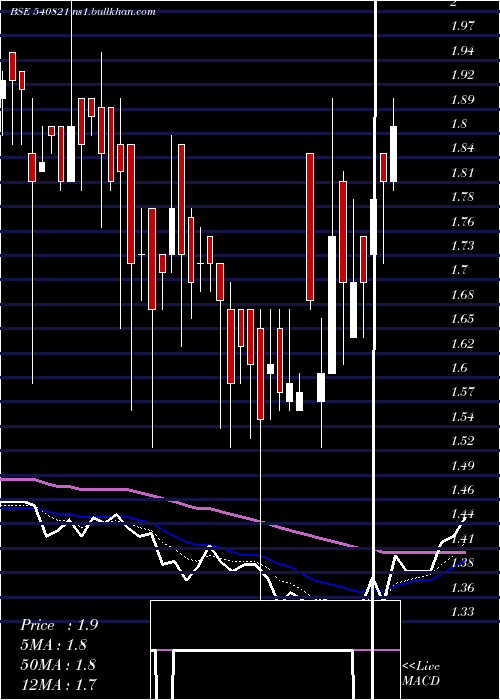Click the 1.78 price axis label
The height and width of the screenshot is (700, 500).
[x=462, y=197]
